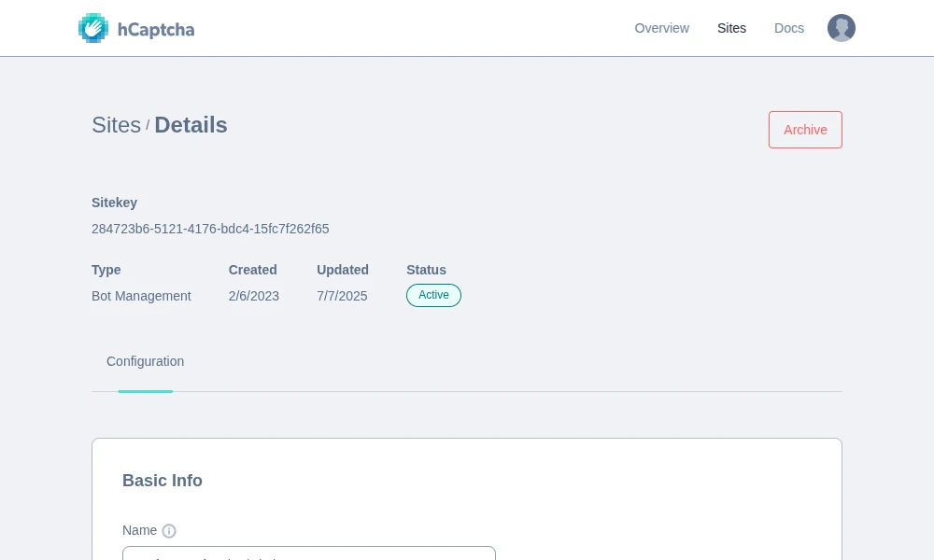Open Sites in the top navigation
This screenshot has width=934, height=560.
tap(731, 28)
